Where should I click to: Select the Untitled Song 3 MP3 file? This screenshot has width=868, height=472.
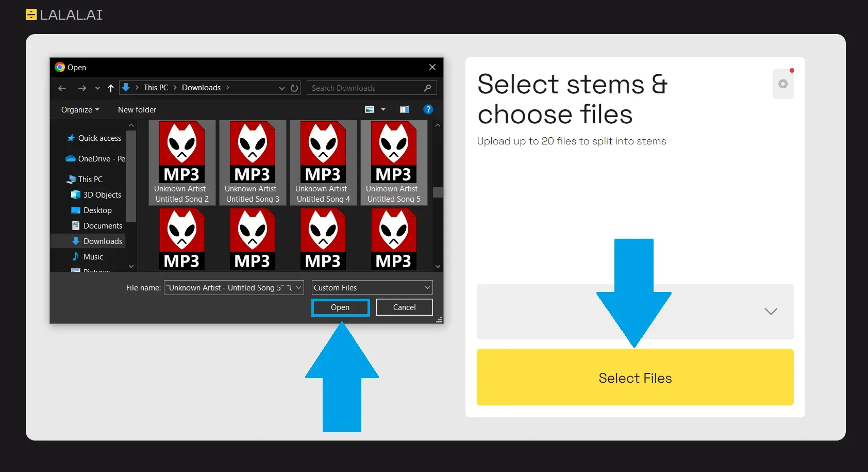point(253,163)
